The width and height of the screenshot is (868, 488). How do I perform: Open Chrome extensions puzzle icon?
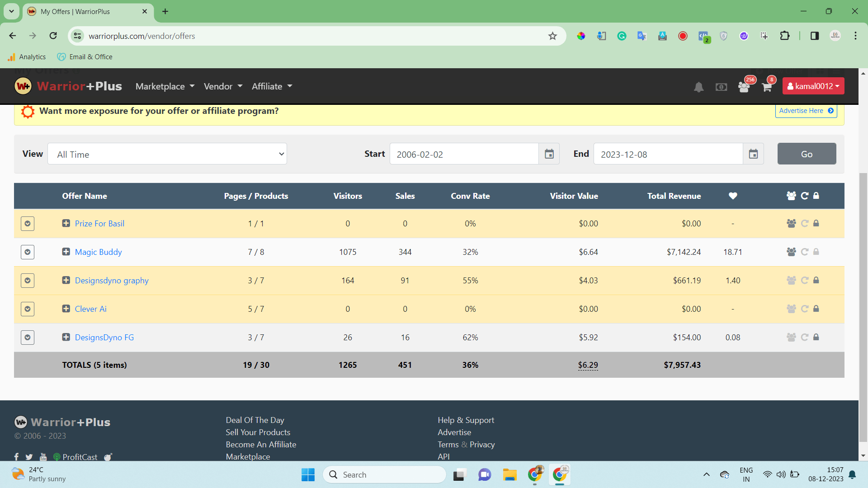[785, 36]
